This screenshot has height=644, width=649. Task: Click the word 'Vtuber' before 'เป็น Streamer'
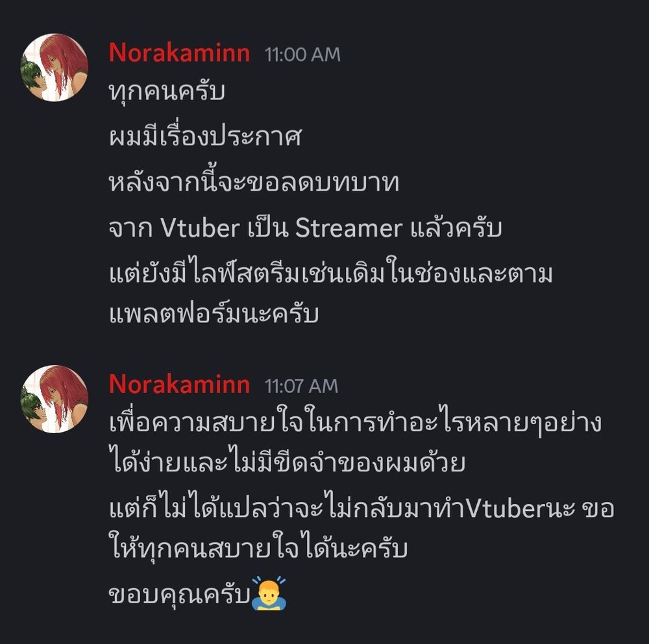200,228
